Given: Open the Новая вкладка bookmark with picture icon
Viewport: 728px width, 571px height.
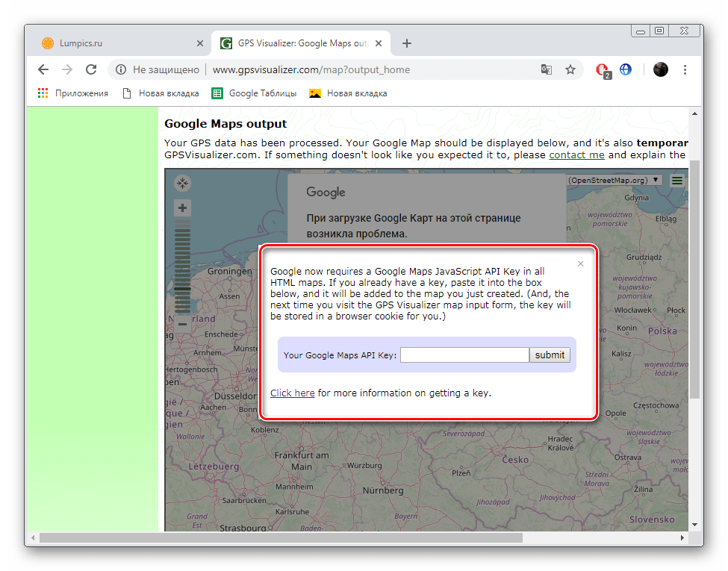Looking at the screenshot, I should tap(348, 93).
